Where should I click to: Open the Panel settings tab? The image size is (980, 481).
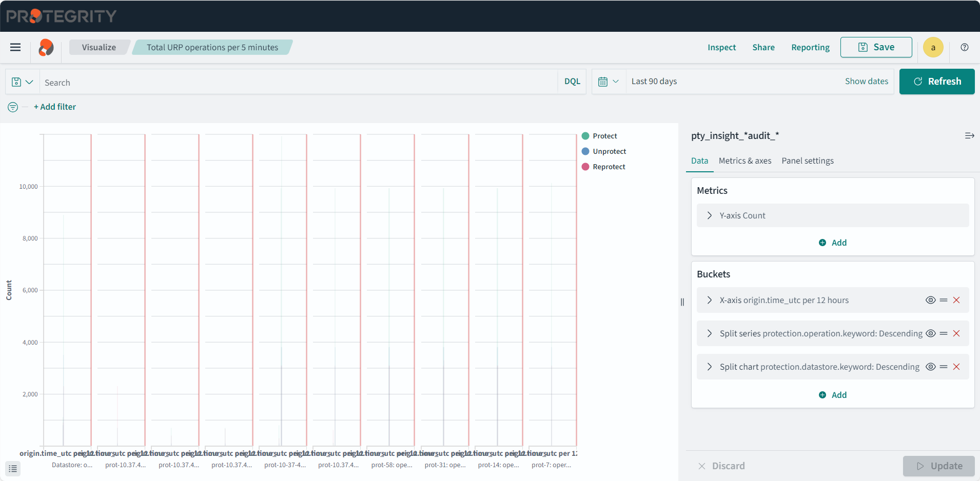pos(808,161)
